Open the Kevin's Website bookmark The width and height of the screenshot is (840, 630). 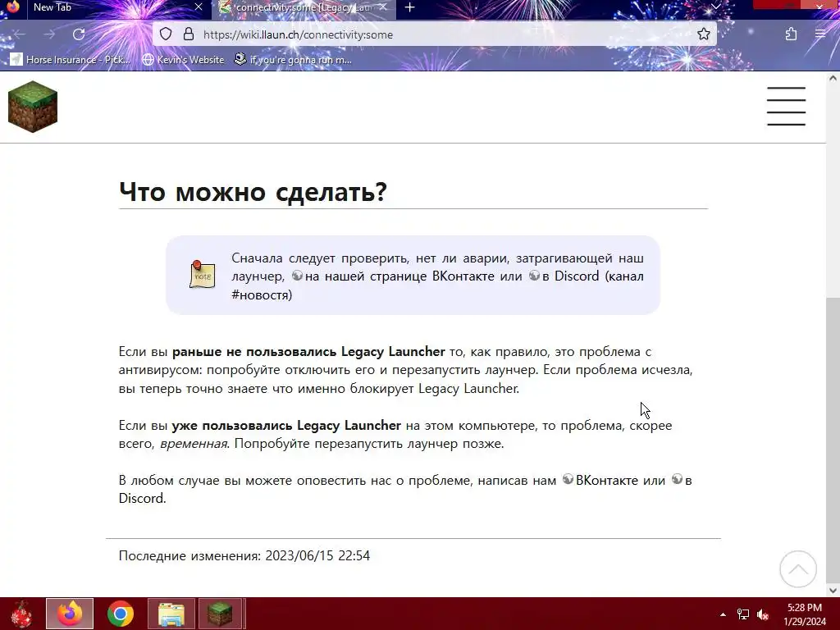[183, 59]
